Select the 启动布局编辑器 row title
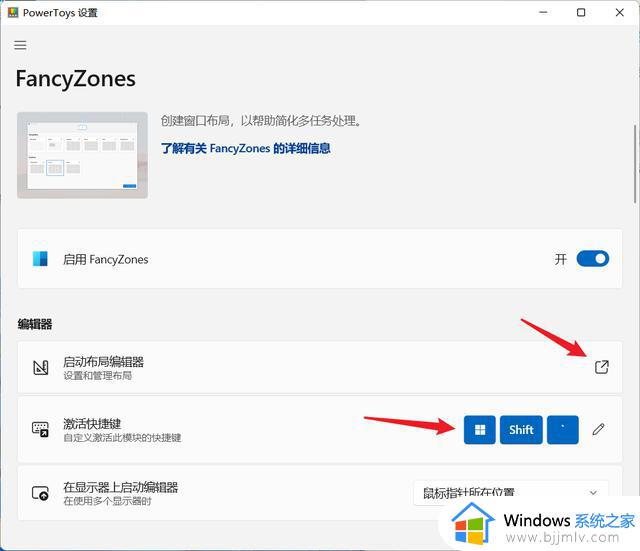Viewport: 640px width, 551px height. coord(103,362)
